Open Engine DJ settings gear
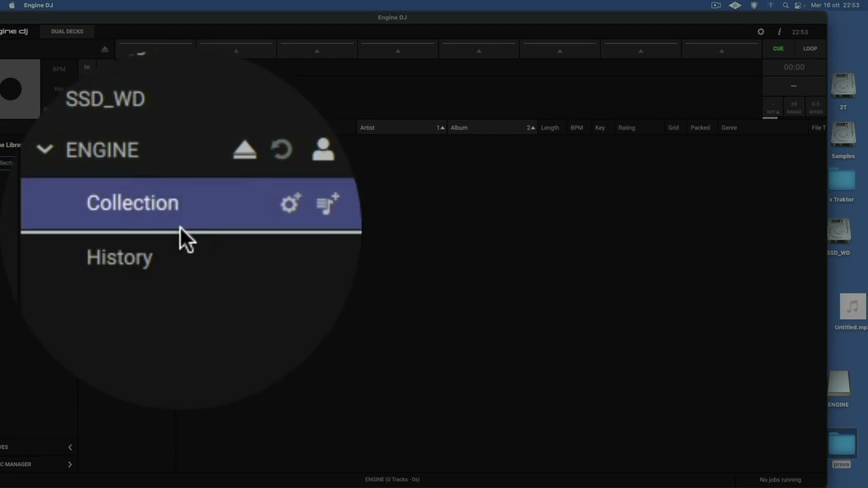 (x=761, y=32)
